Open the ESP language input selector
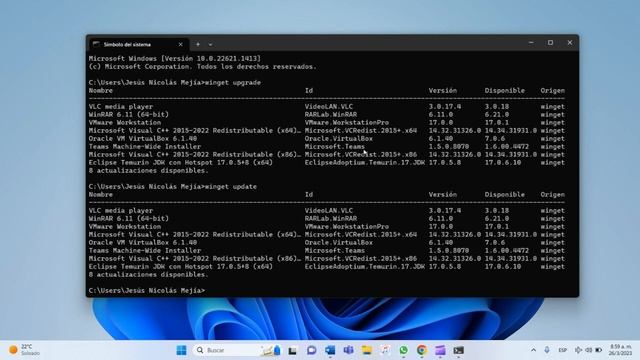 (x=562, y=350)
